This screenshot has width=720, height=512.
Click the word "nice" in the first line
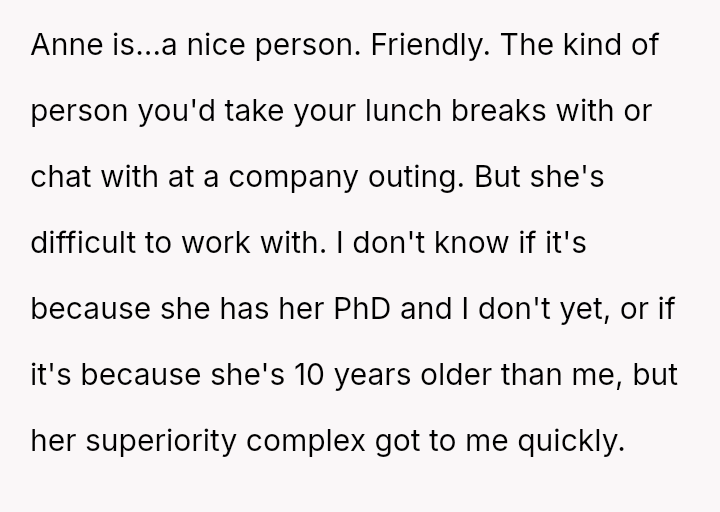tap(212, 45)
